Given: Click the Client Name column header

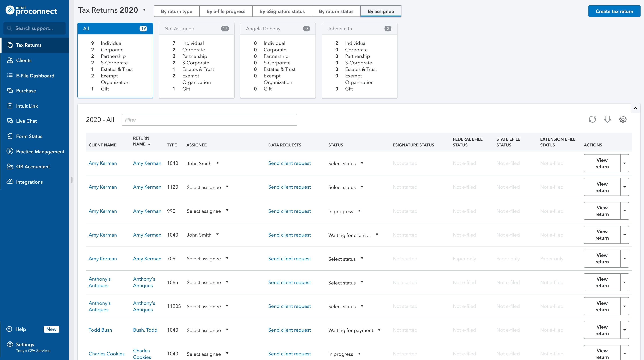Looking at the screenshot, I should tap(103, 145).
